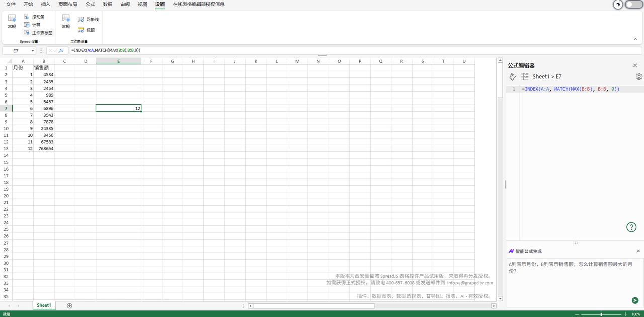Switch to 数据 ribbon tab
The width and height of the screenshot is (644, 317).
[x=108, y=4]
